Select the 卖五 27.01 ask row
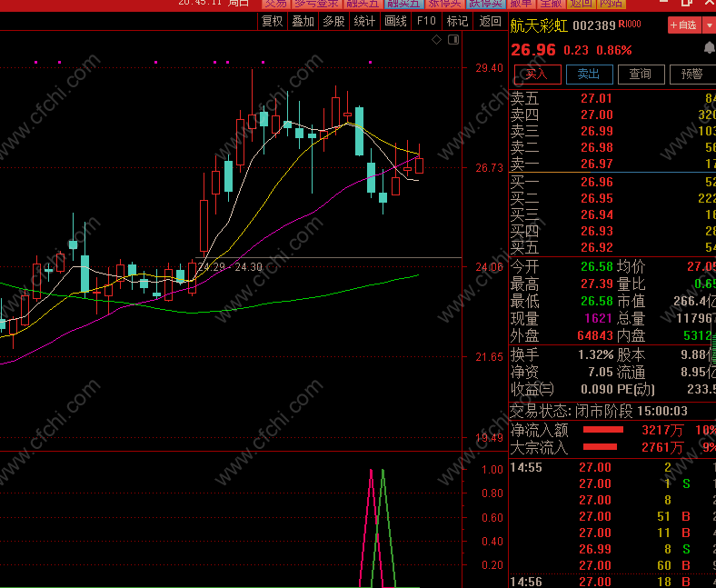The image size is (716, 588). click(612, 98)
